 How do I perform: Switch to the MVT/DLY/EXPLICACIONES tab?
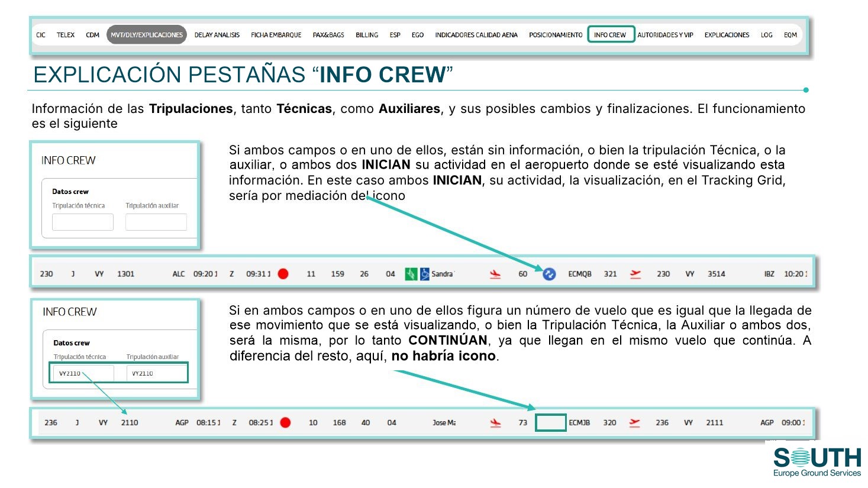(x=147, y=35)
